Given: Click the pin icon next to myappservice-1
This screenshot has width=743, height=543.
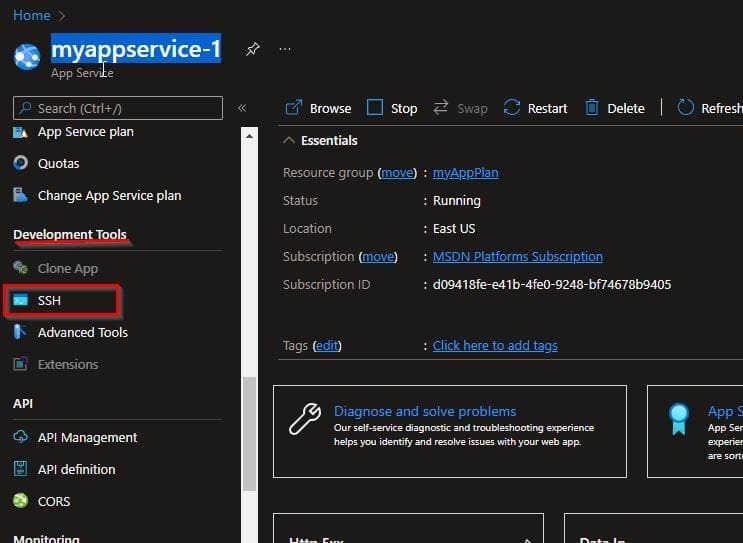Looking at the screenshot, I should [253, 50].
